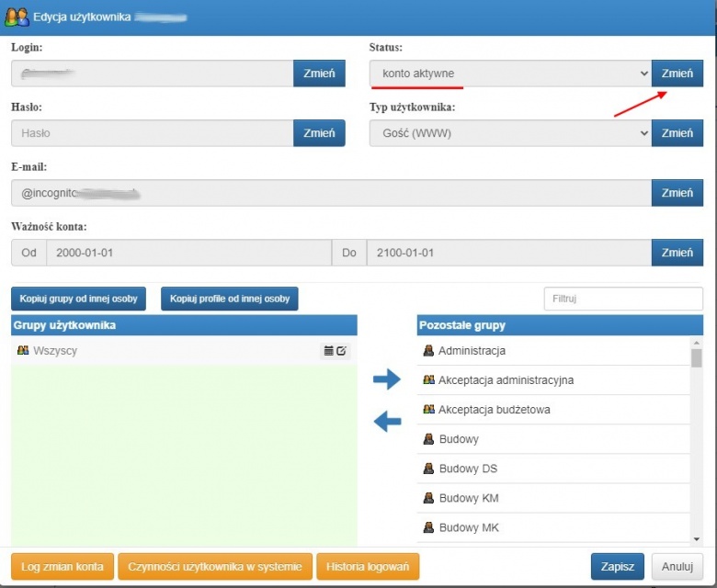Cancel with the Anuluj button
This screenshot has width=717, height=588.
coord(677,567)
